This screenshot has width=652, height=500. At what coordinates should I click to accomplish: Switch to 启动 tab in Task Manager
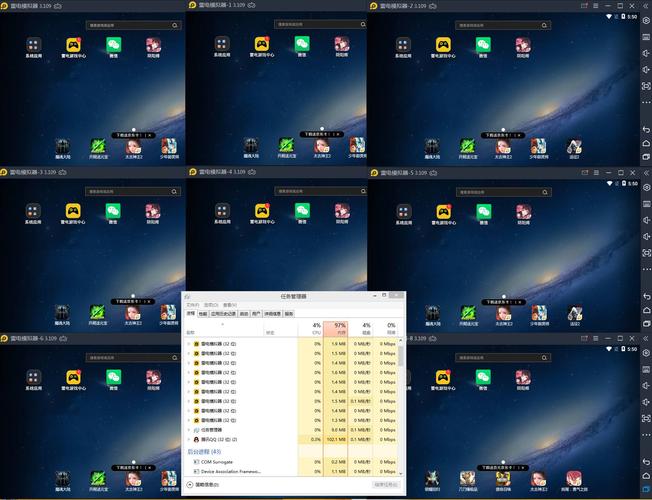coord(244,314)
